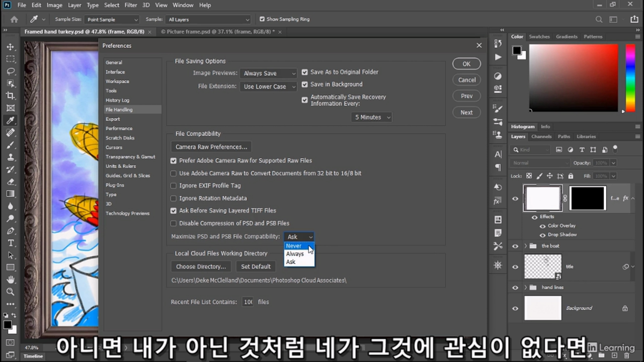Enable Disable Compression of PSD and PSB Files
Screen dimensions: 644x362
point(174,223)
